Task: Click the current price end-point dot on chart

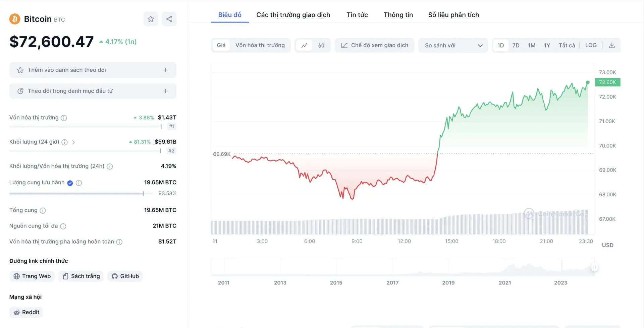Action: 588,82
